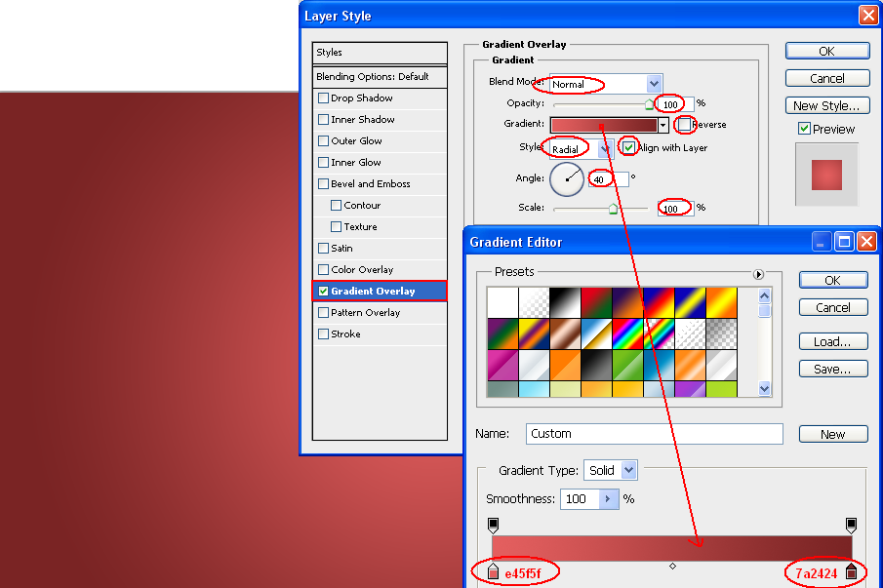Open the Smoothness slider arrow
The height and width of the screenshot is (588, 883).
pyautogui.click(x=608, y=499)
